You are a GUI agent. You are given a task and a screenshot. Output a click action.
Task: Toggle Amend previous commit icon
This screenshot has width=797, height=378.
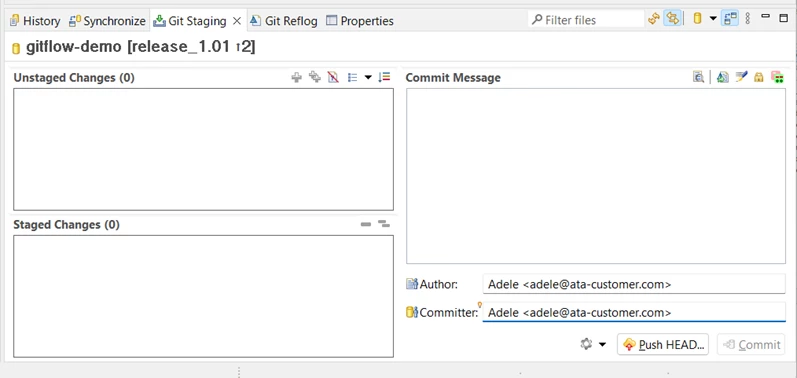click(722, 77)
